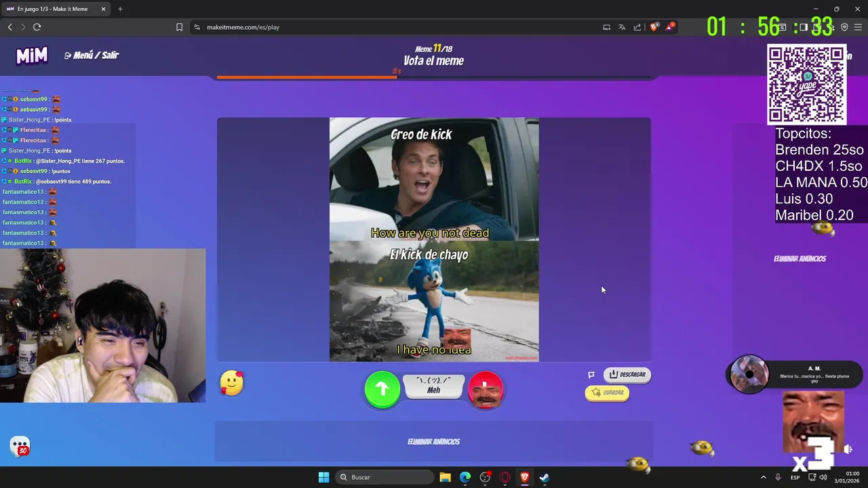Open Microsoft Edge from taskbar

click(x=465, y=477)
